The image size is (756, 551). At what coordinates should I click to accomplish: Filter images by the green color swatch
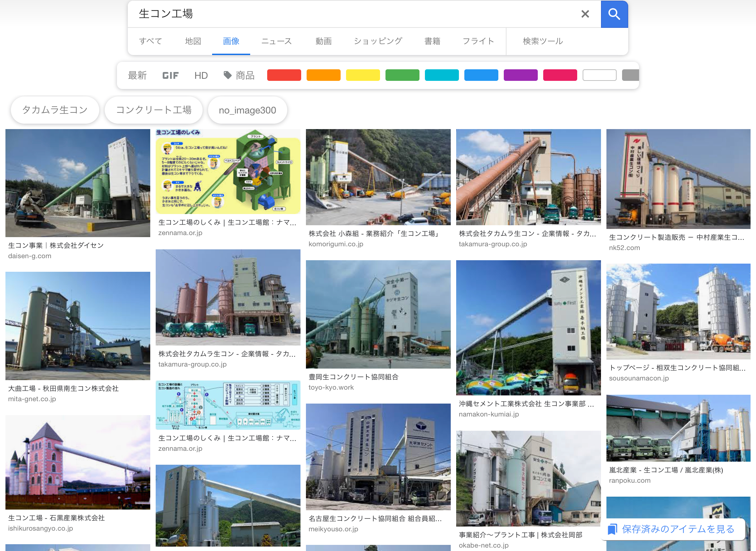click(402, 75)
